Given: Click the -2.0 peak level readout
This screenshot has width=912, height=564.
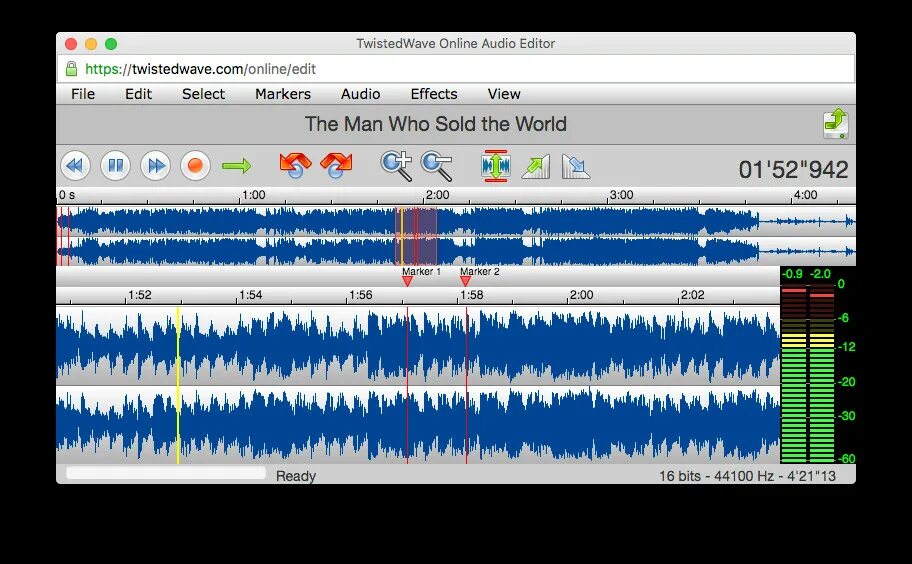Looking at the screenshot, I should pos(820,274).
